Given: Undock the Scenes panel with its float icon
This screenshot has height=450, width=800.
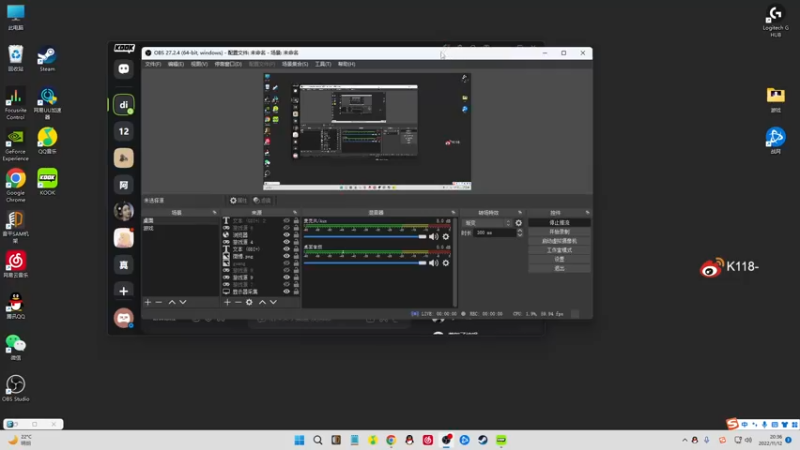Looking at the screenshot, I should click(214, 212).
